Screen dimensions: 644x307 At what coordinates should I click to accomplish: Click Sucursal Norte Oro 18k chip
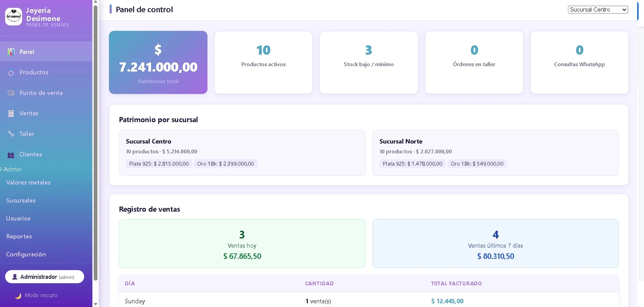pyautogui.click(x=477, y=164)
